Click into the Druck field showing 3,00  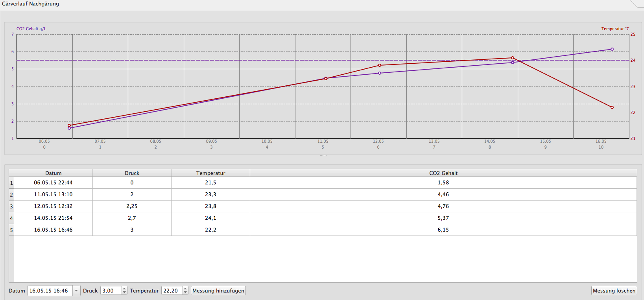coord(111,291)
